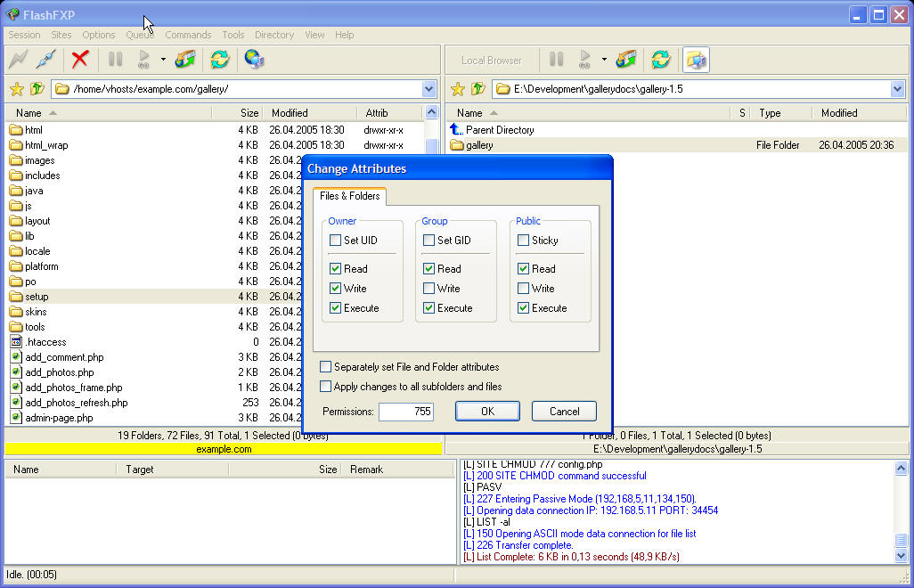Click the .htaccess file icon

tap(16, 342)
